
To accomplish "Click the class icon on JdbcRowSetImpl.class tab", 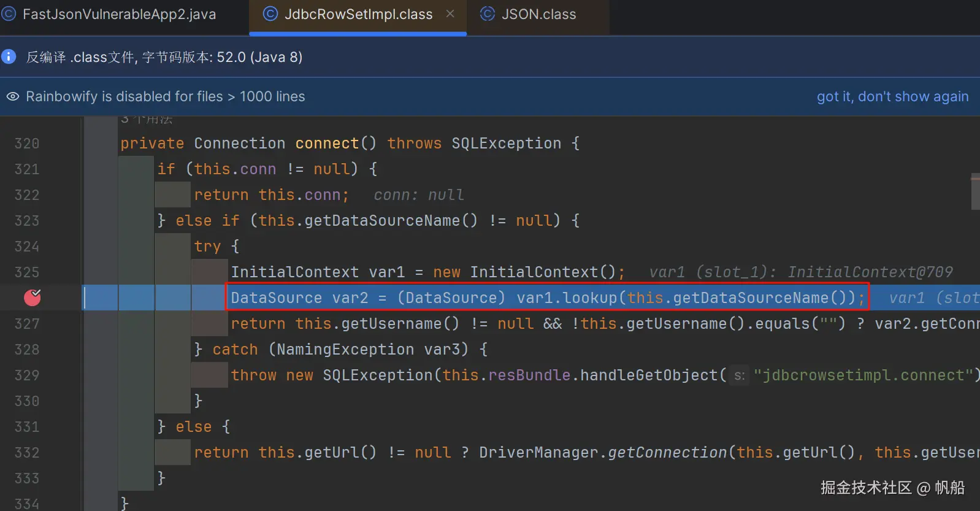I will pos(270,14).
